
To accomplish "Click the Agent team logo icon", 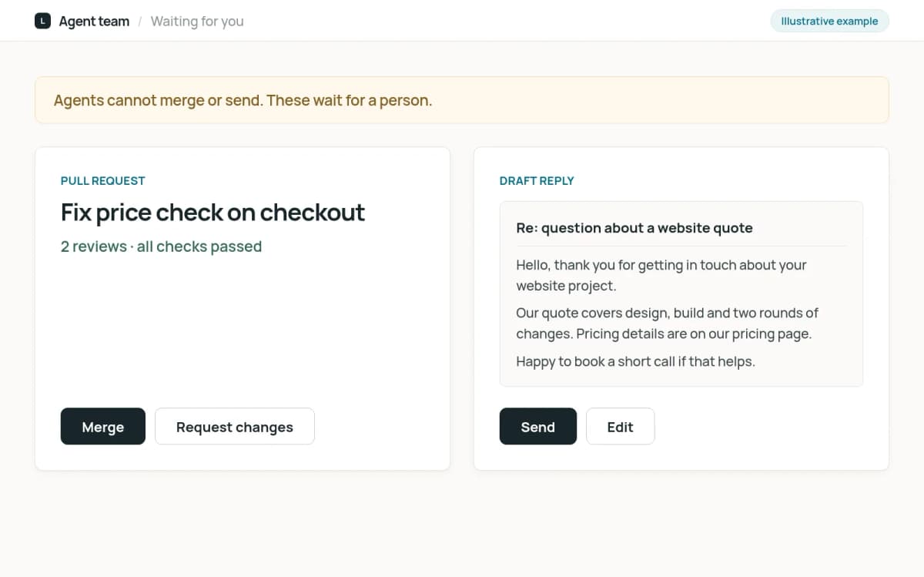I will point(42,21).
